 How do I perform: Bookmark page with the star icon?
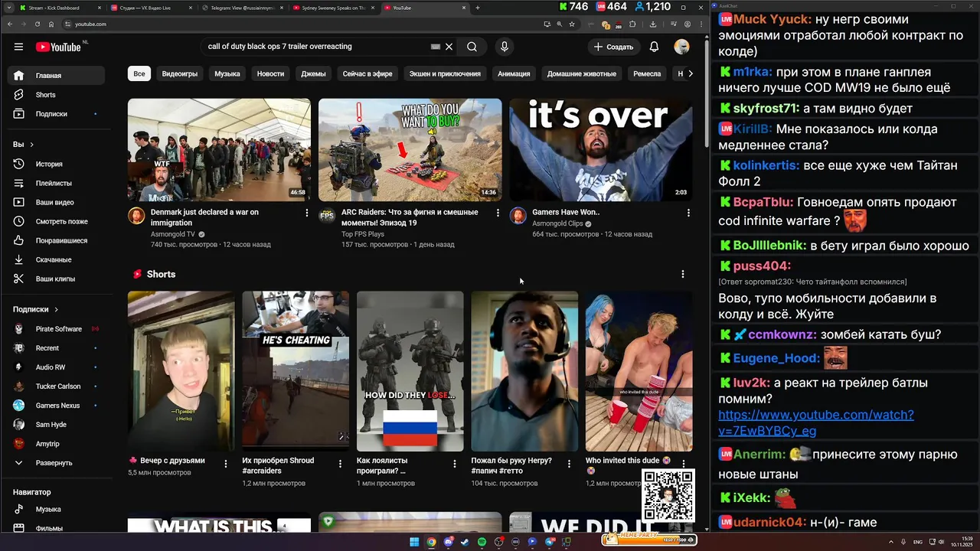[x=572, y=24]
